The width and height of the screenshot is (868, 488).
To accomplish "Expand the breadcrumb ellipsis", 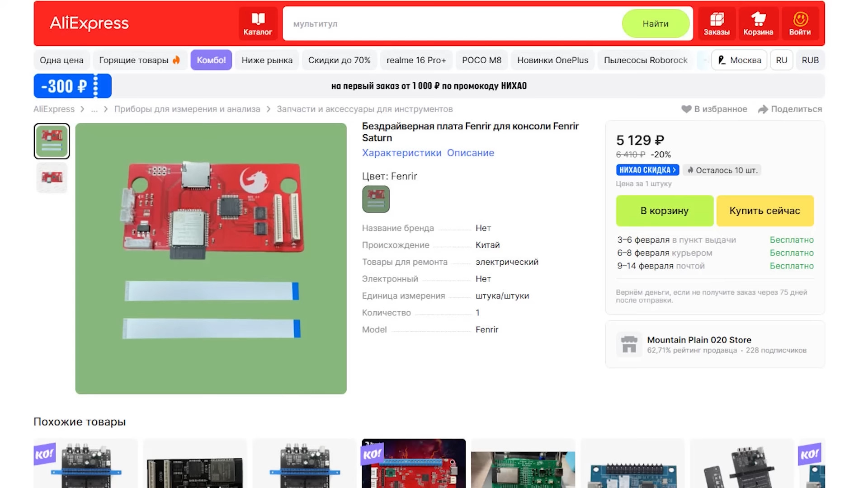I will tap(94, 109).
